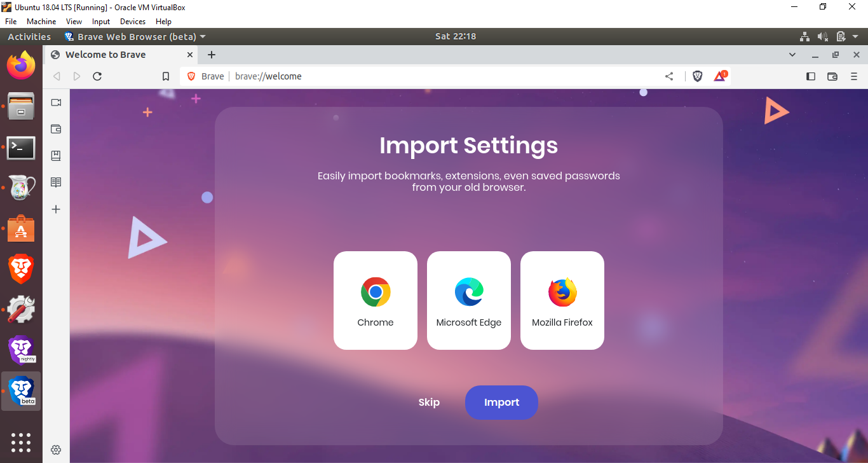The image size is (868, 463).
Task: Open the Files manager from dock
Action: coord(21,106)
